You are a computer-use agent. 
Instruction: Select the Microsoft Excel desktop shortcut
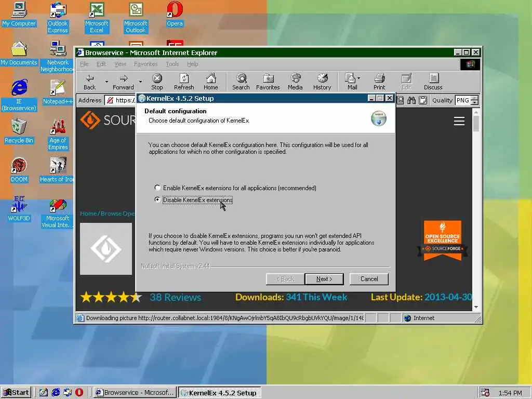click(97, 18)
